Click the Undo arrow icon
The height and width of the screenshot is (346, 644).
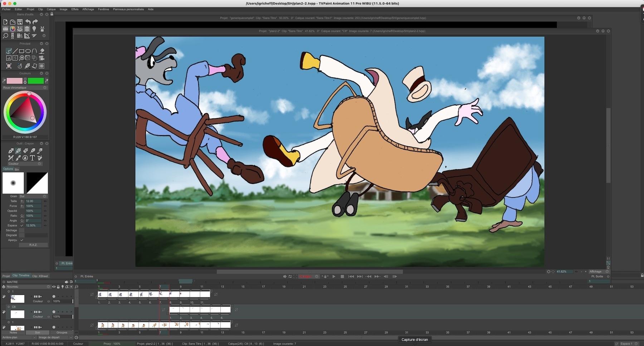coord(28,22)
